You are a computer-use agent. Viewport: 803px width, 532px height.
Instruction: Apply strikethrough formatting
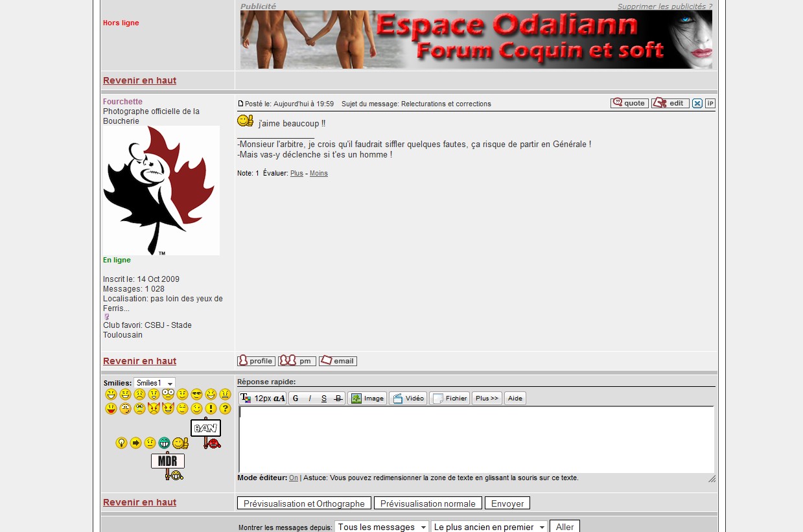pos(338,399)
